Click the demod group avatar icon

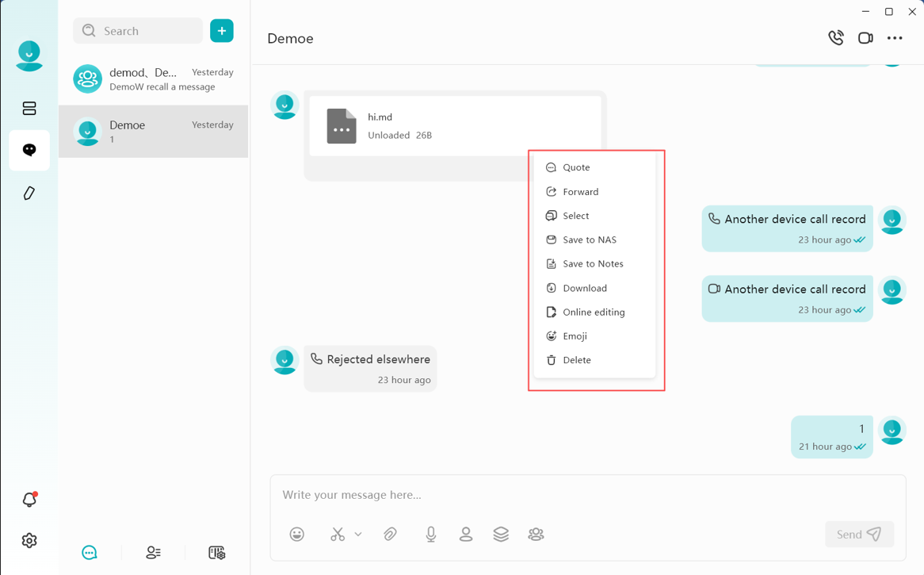click(87, 79)
